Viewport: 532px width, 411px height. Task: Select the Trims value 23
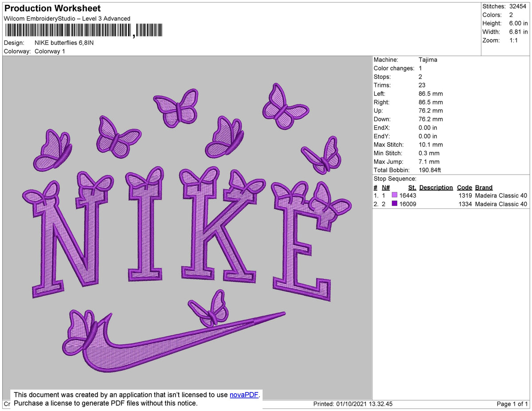coord(422,85)
